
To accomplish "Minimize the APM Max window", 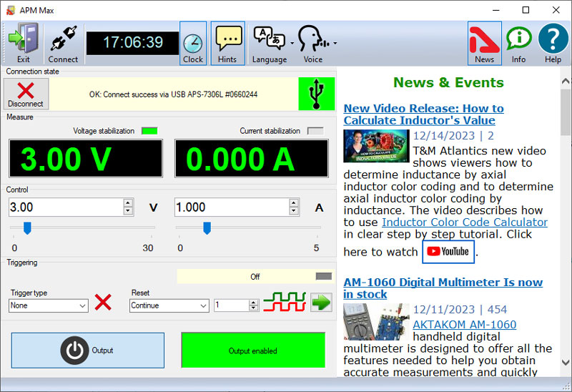I will 495,10.
